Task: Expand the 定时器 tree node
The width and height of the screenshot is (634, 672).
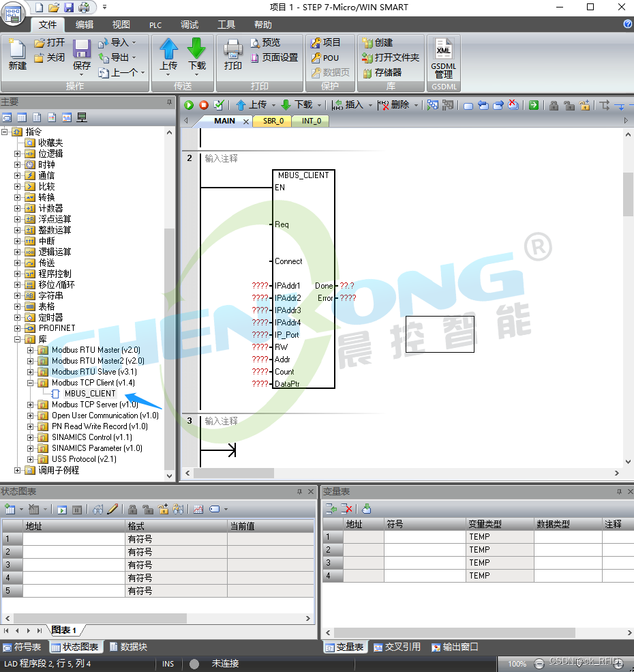Action: (17, 317)
